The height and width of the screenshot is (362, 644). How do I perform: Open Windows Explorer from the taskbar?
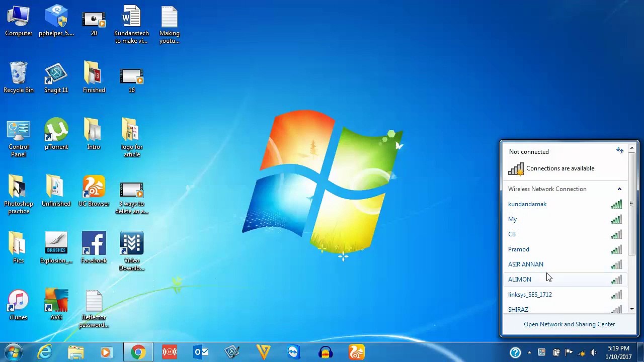pos(75,352)
